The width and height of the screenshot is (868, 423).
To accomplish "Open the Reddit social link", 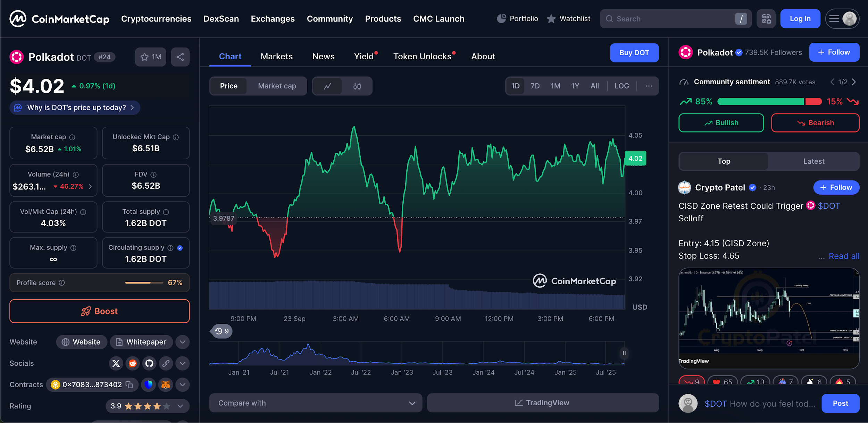I will pos(133,363).
